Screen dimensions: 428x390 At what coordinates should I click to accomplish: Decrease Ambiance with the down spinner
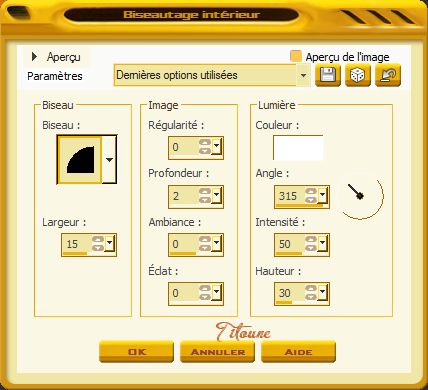coord(205,248)
